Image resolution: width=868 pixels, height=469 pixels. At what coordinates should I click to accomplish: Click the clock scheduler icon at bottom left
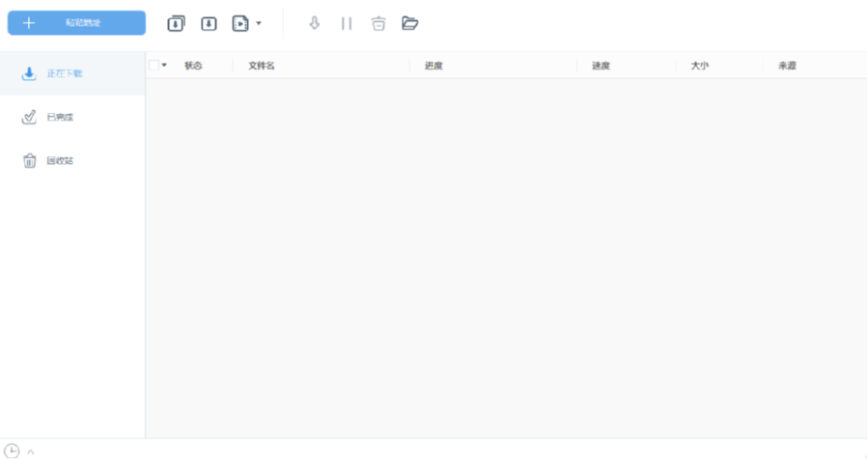[x=12, y=452]
